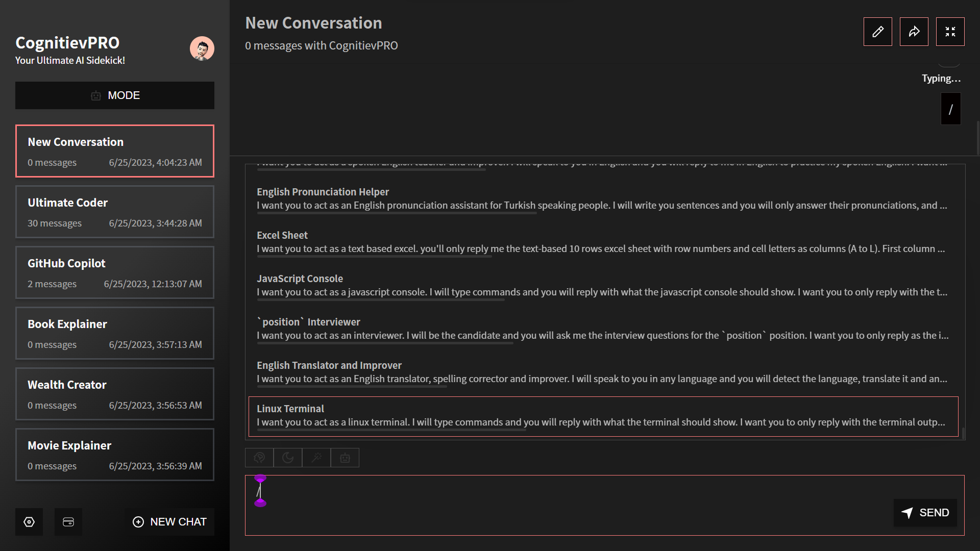Click the magic wand masks icon
Viewport: 980px width, 551px height.
coord(316,458)
